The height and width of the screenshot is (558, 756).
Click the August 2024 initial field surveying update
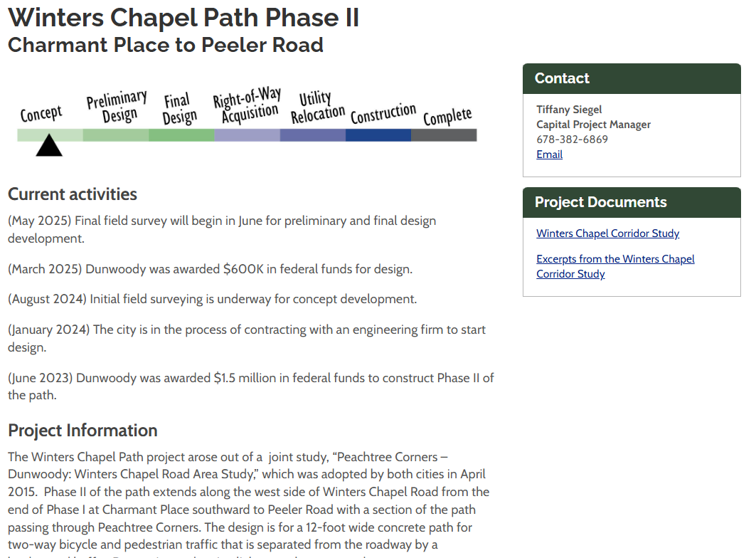pyautogui.click(x=212, y=299)
